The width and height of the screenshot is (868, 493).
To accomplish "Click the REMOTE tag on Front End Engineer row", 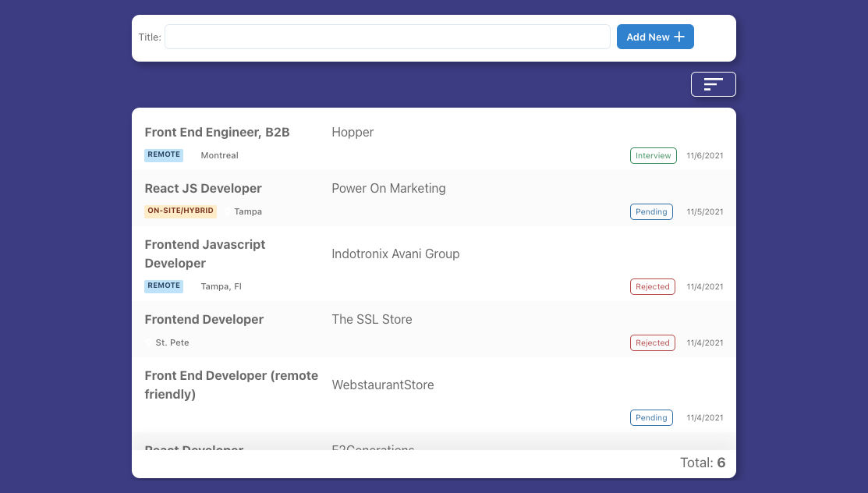I will tap(164, 155).
